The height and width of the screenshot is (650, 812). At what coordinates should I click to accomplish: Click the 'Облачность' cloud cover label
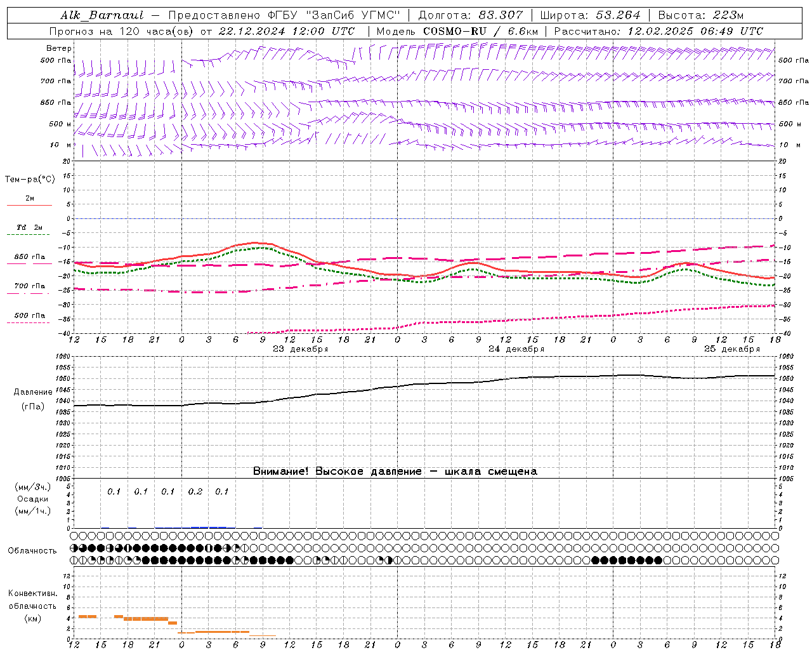[32, 551]
